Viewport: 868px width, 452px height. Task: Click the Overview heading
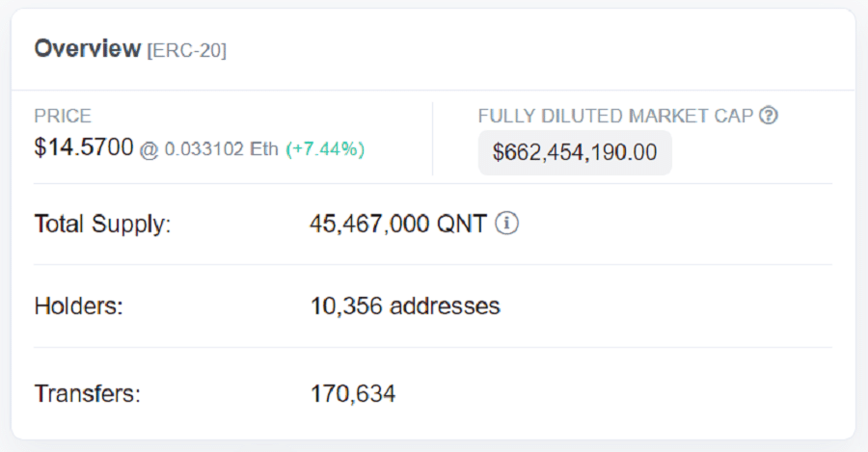tap(87, 49)
